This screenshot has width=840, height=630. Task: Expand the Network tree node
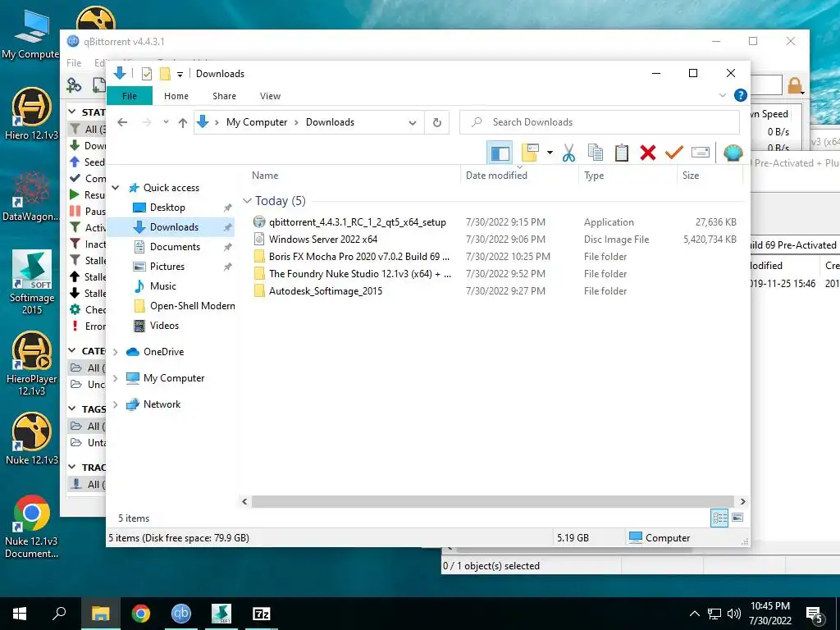coord(115,404)
